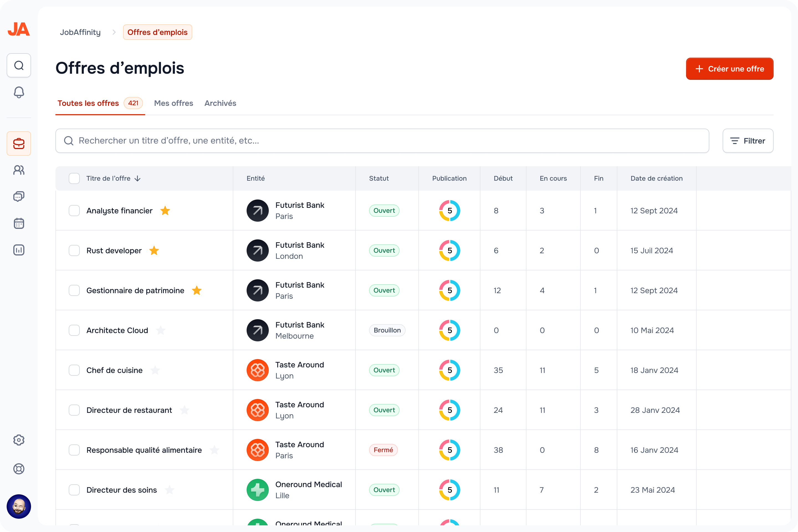Open messages chat icon in sidebar

(19, 196)
